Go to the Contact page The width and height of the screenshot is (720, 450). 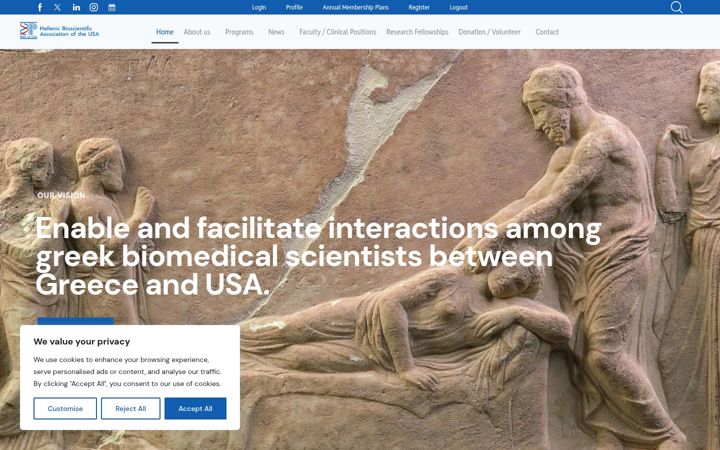point(547,32)
